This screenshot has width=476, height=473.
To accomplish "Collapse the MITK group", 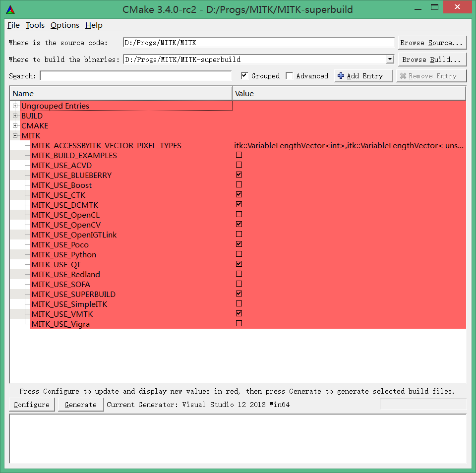I will click(15, 136).
